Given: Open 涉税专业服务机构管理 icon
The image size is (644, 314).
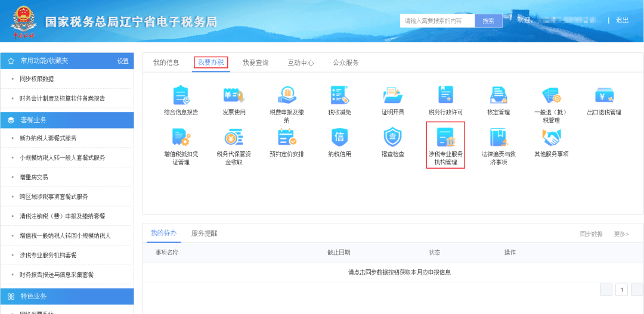Looking at the screenshot, I should (445, 138).
